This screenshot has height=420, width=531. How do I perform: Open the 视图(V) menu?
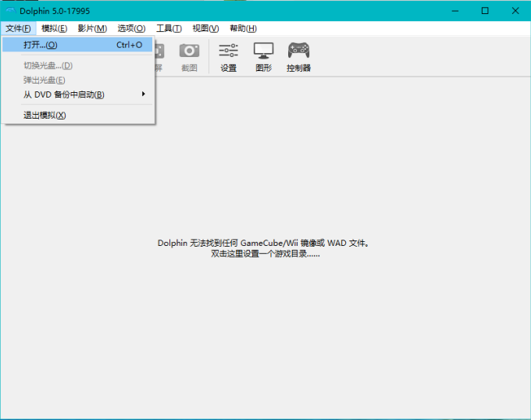(205, 28)
